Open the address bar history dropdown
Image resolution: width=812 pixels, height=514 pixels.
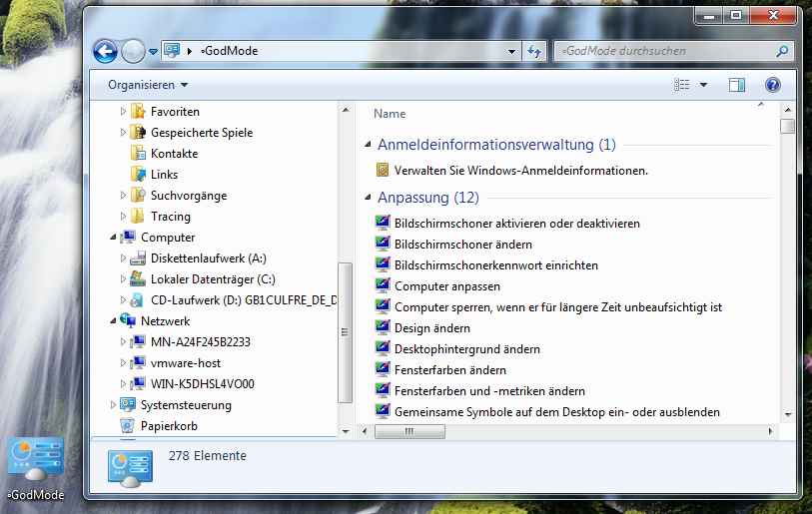pyautogui.click(x=511, y=51)
